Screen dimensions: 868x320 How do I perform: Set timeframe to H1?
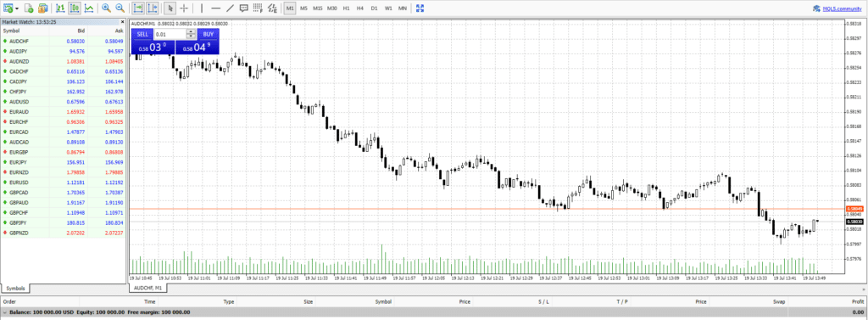[346, 8]
